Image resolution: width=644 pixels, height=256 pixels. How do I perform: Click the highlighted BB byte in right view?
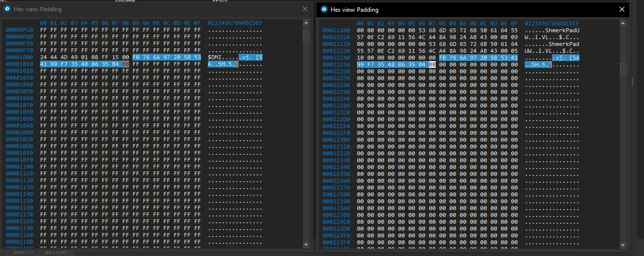click(x=432, y=64)
